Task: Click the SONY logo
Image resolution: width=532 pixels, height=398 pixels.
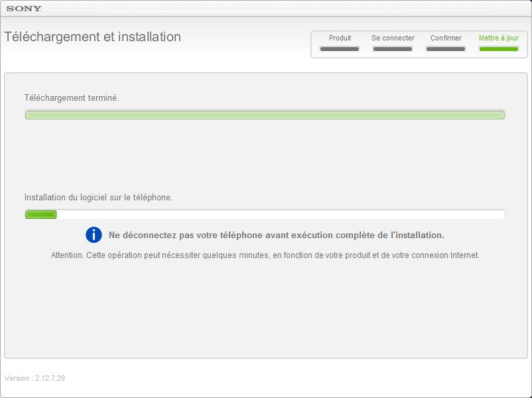Action: (x=24, y=9)
